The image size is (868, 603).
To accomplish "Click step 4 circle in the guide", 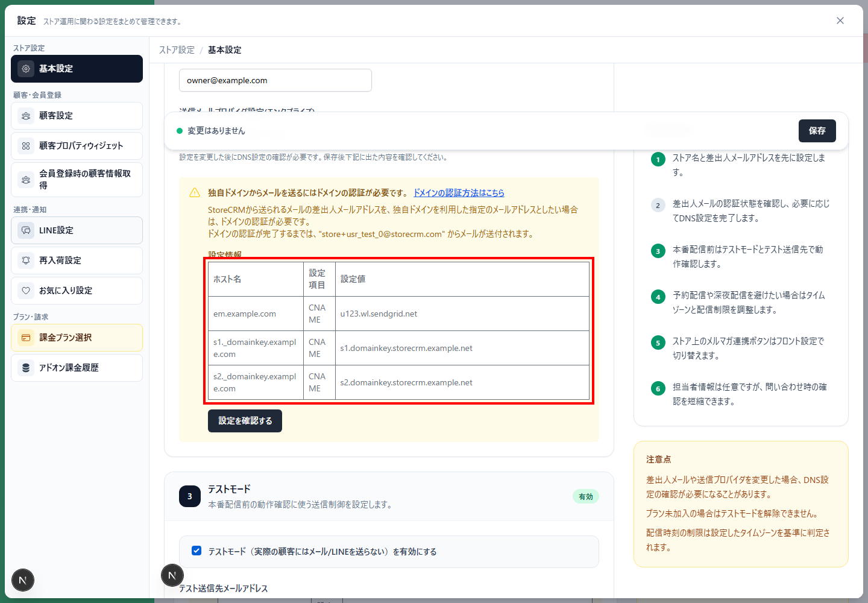I will click(658, 297).
